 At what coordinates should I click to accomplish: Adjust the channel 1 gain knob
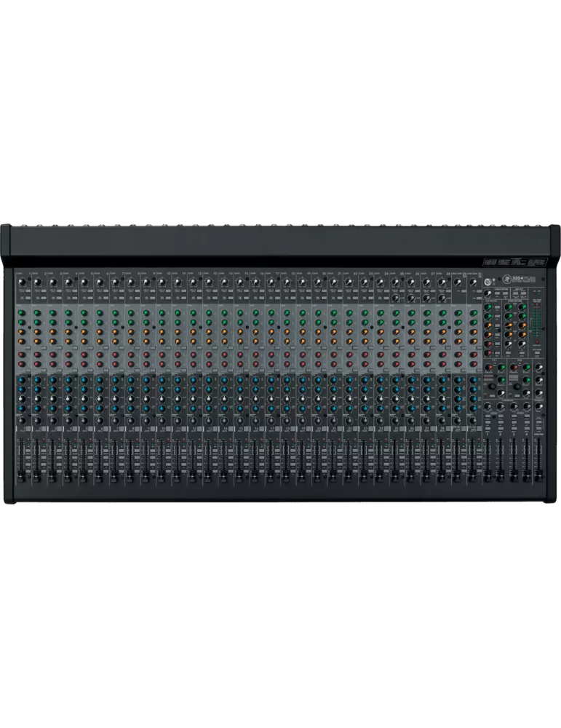tap(21, 282)
